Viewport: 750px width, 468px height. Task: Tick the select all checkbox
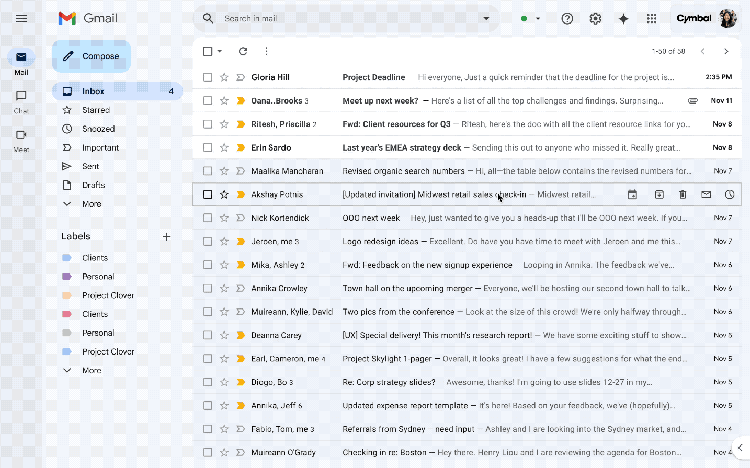[x=207, y=51]
